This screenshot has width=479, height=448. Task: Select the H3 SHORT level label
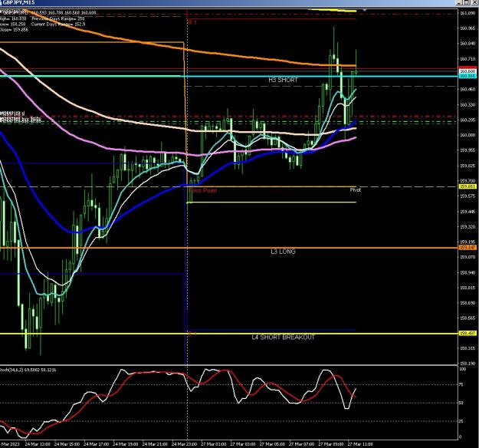(283, 80)
